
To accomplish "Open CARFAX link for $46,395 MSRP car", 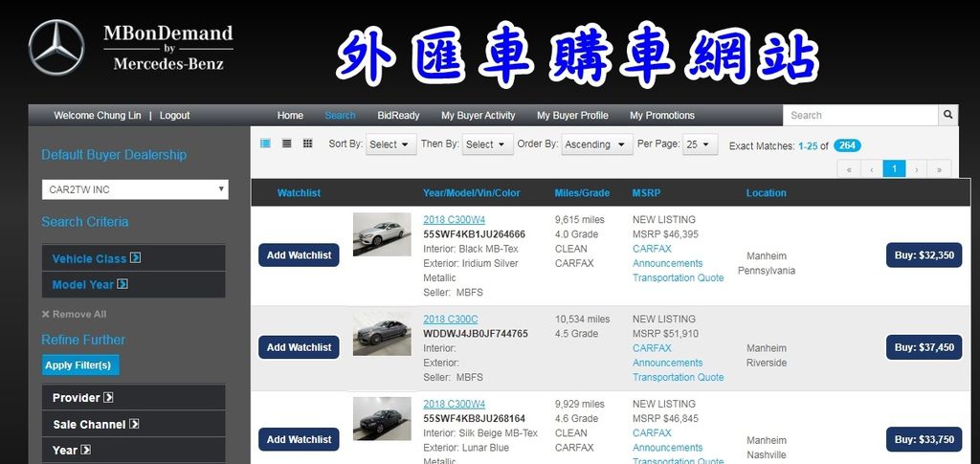I will (x=651, y=249).
